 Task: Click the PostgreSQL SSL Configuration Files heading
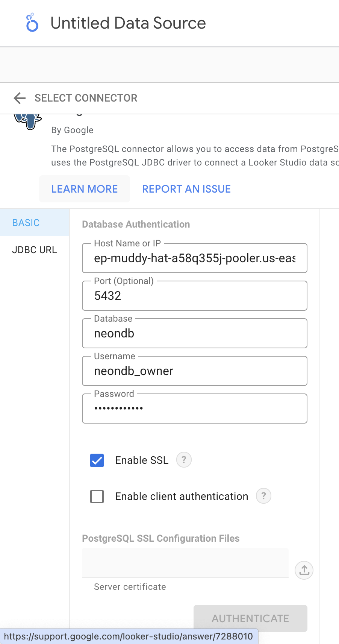[x=161, y=538]
